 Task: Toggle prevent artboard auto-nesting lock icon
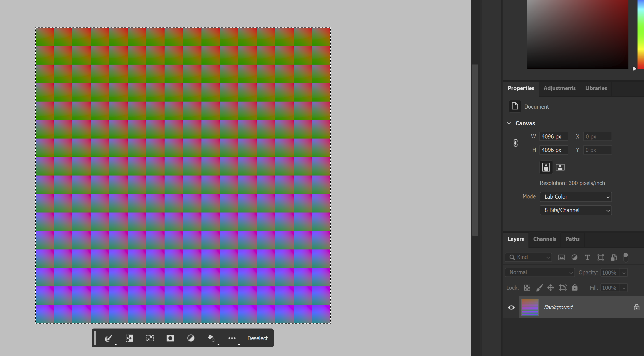[562, 288]
